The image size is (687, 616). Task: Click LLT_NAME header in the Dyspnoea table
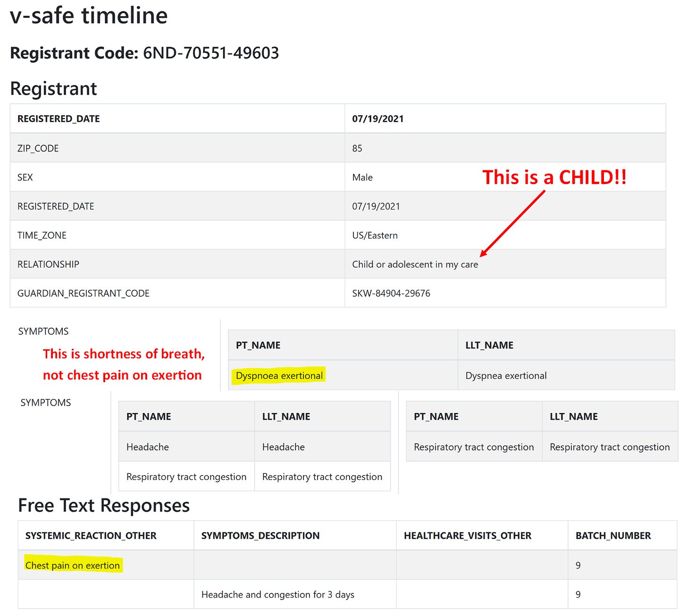[x=566, y=345]
